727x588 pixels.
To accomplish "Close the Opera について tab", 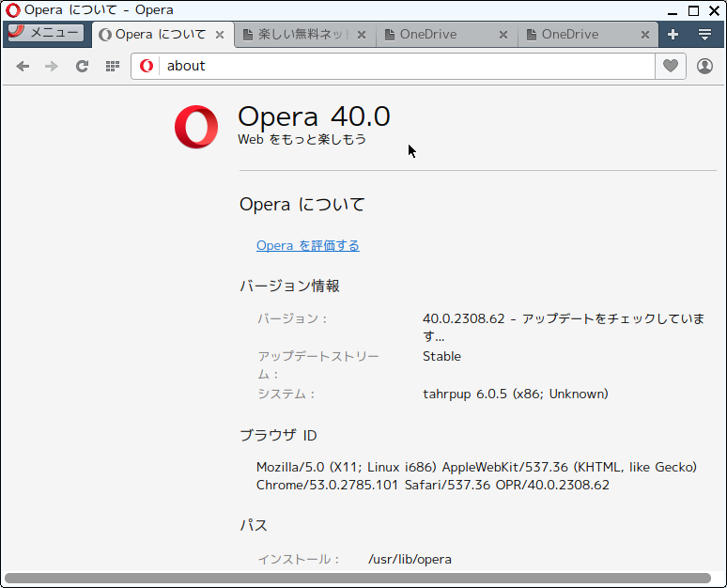I will pos(220,35).
